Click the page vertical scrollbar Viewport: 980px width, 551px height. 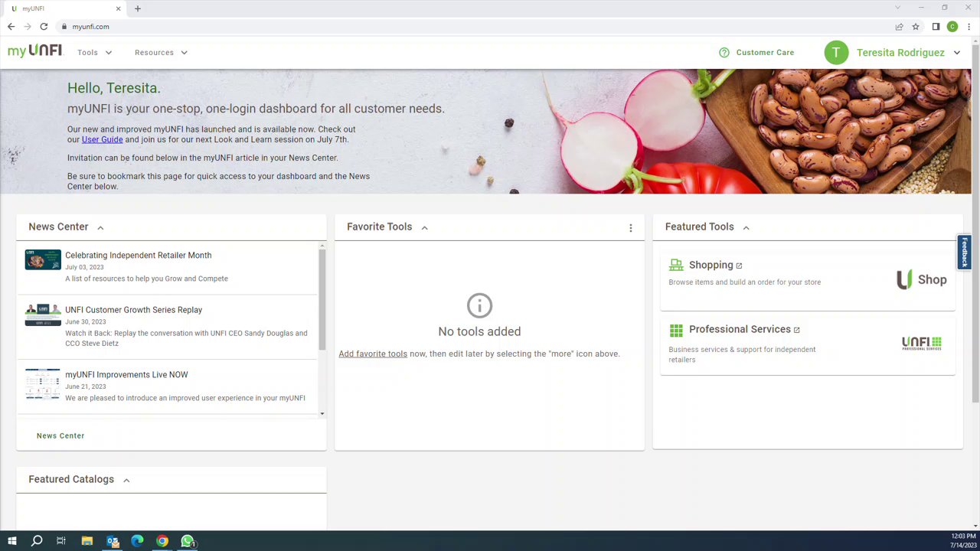click(975, 222)
